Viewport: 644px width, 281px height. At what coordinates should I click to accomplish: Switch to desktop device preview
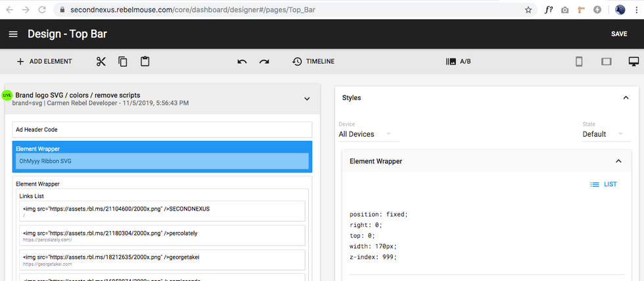click(x=633, y=61)
